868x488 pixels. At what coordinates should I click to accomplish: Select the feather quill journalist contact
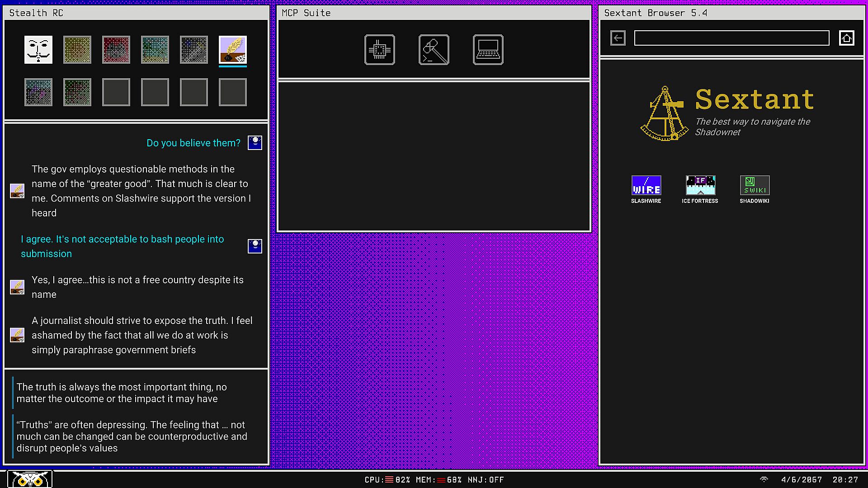coord(233,50)
